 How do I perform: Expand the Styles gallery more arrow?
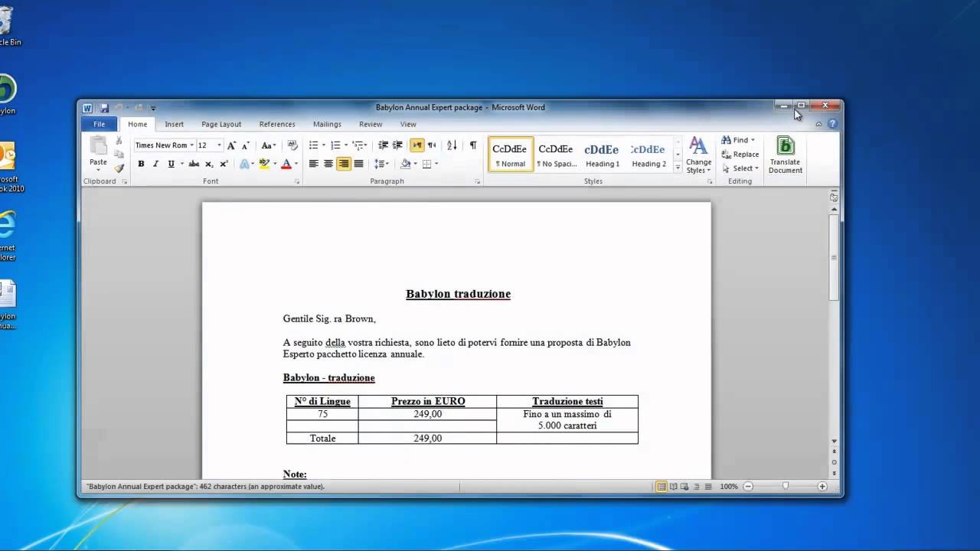point(678,168)
